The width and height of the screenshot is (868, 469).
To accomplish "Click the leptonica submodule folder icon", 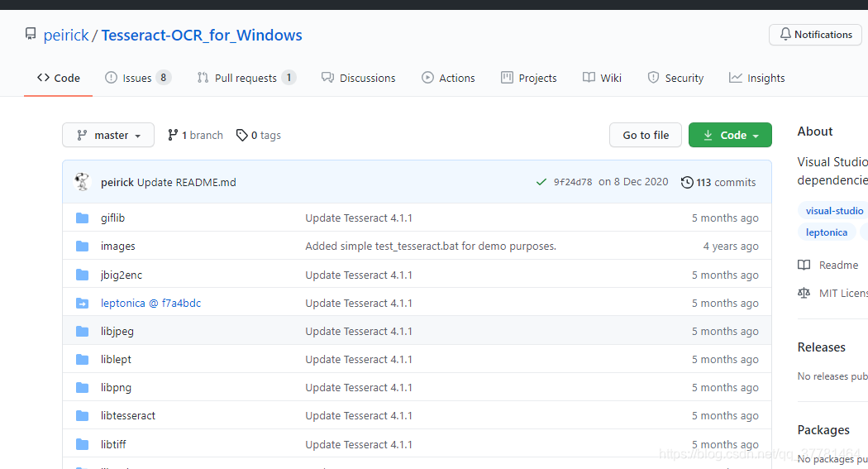I will 83,303.
